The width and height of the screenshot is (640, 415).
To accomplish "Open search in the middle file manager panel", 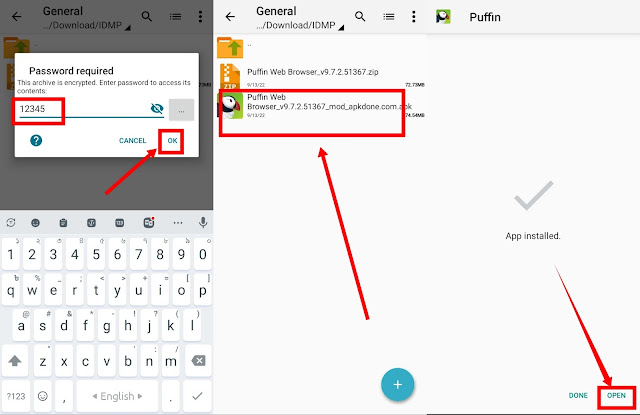I will coord(360,17).
